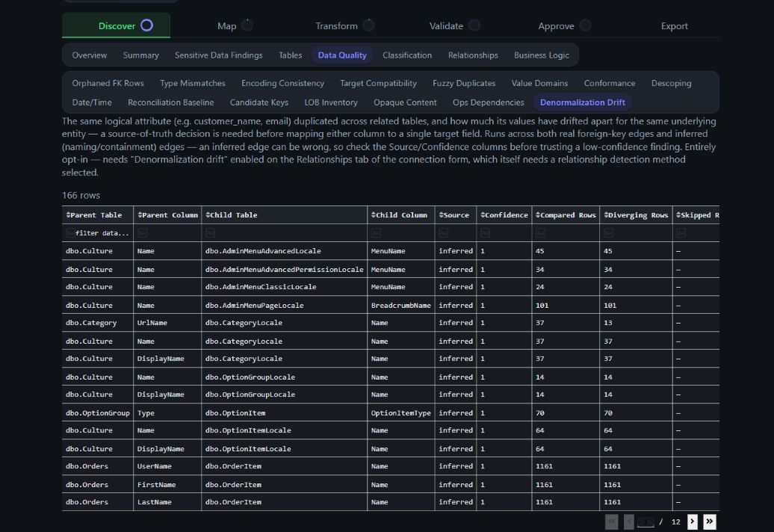The width and height of the screenshot is (774, 532).
Task: Click the Parent Table filter data field
Action: pos(98,233)
